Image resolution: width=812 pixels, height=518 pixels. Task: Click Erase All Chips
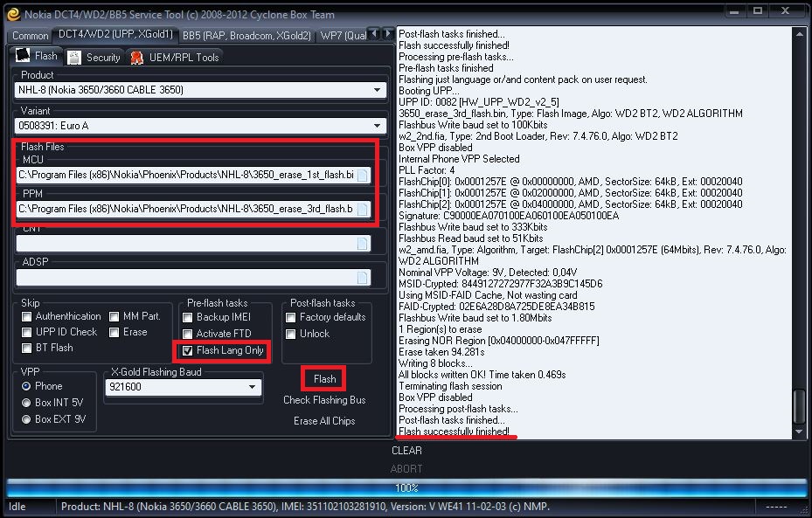324,421
